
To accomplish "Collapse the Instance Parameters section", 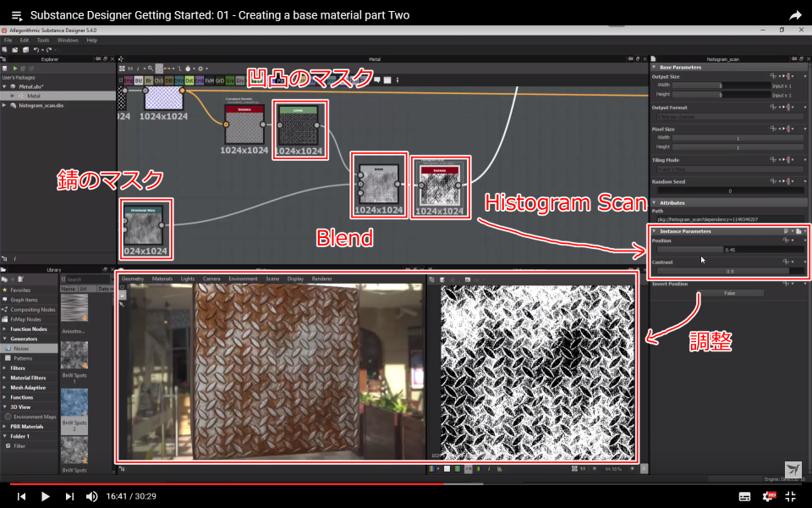I will (x=655, y=231).
